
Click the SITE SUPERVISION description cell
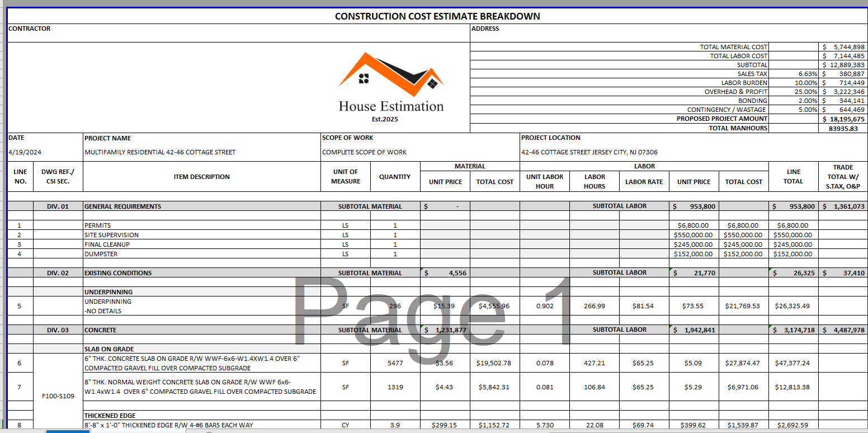[201, 235]
